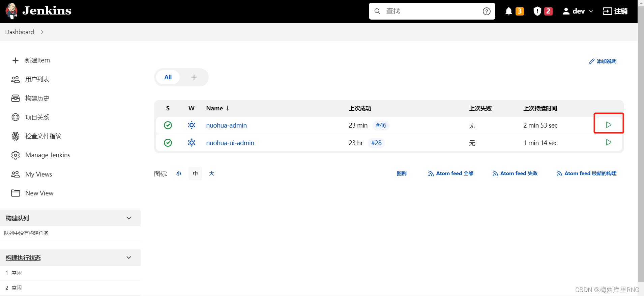The image size is (644, 296).
Task: Click the 添加说明 edit description link
Action: pos(603,61)
